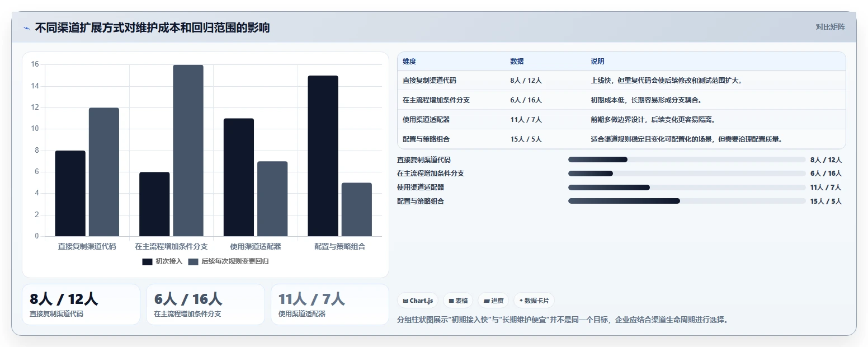Image resolution: width=868 pixels, height=347 pixels.
Task: Select table row 配置与策略组合
Action: point(621,139)
